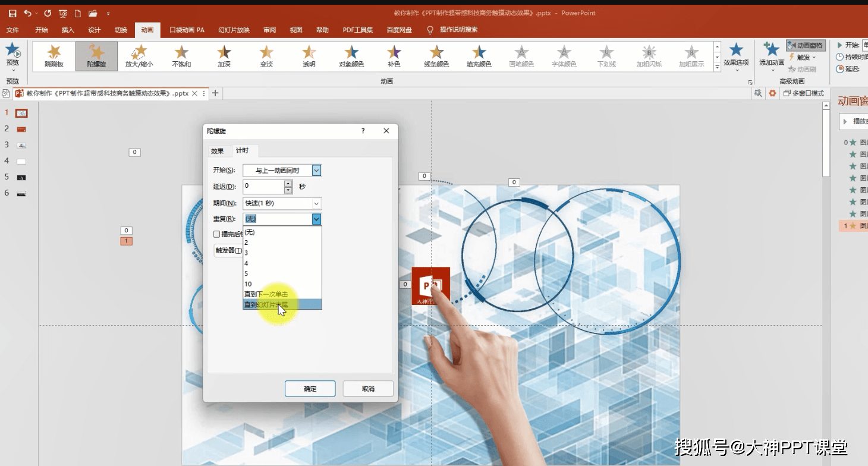868x466 pixels.
Task: Cancel the dialog with 取消
Action: point(368,389)
